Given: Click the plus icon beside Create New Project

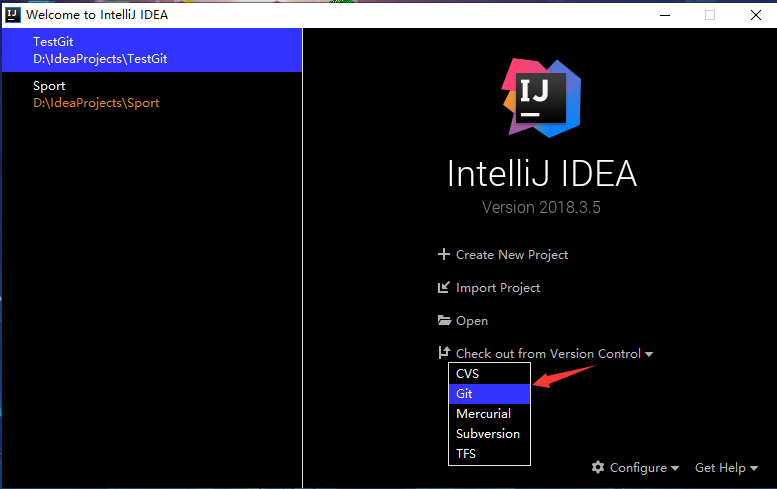Looking at the screenshot, I should (444, 254).
